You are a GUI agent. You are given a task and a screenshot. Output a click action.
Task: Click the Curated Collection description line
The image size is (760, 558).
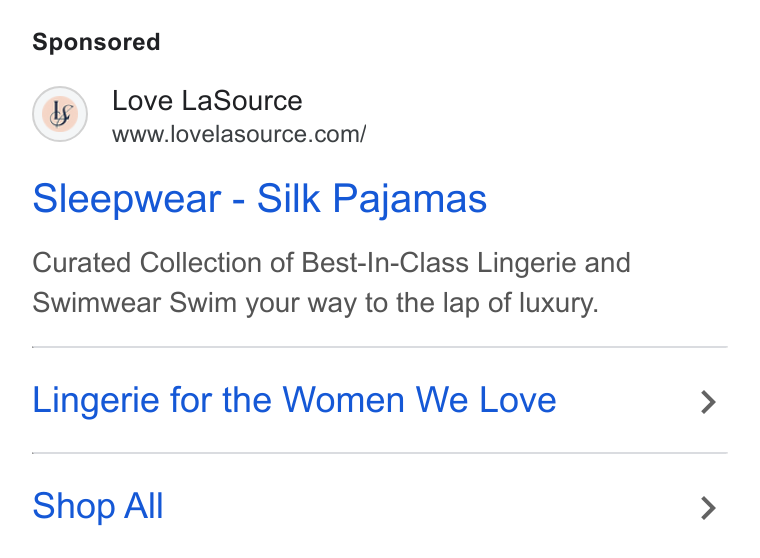(x=332, y=263)
